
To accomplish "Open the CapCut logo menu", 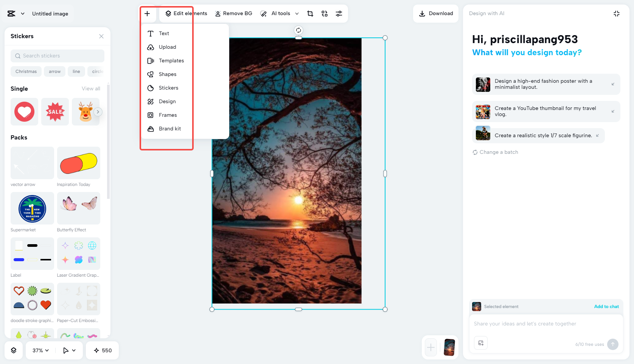I will click(x=11, y=14).
